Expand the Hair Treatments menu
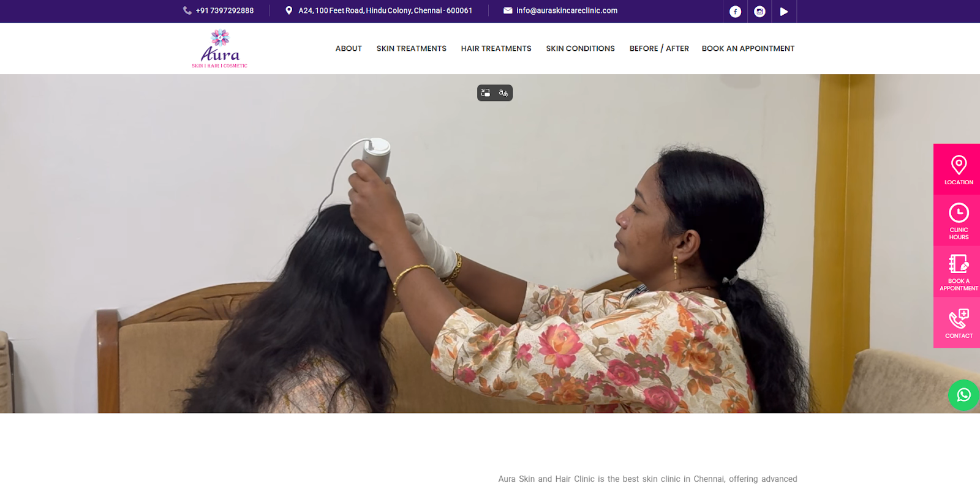This screenshot has width=980, height=486. point(496,48)
